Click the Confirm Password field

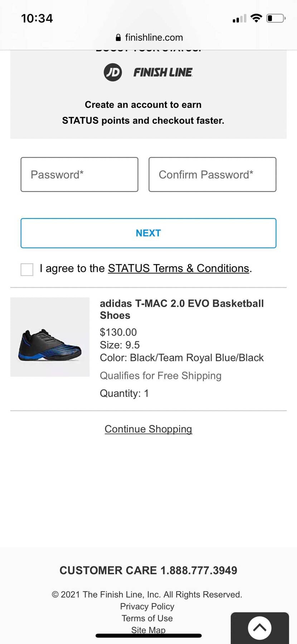[212, 175]
